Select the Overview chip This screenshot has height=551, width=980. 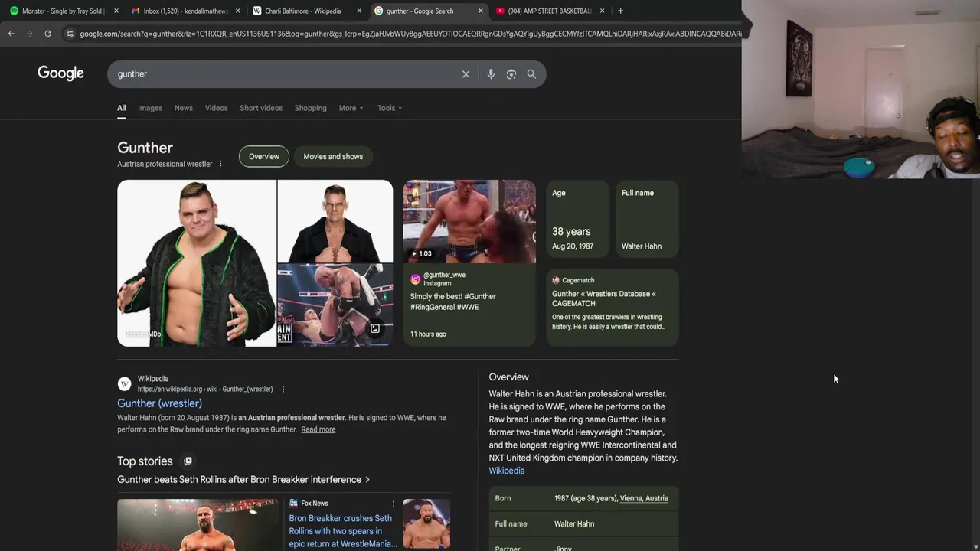pos(264,156)
